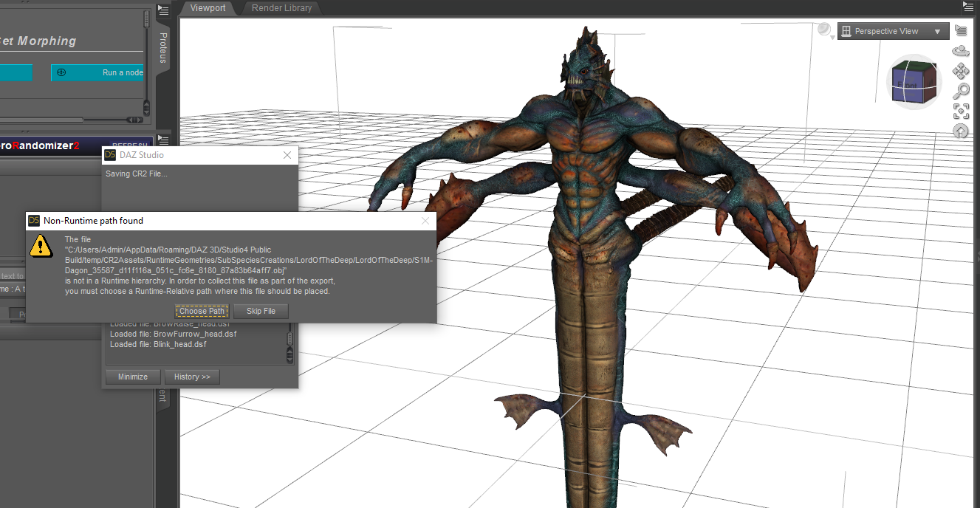Select the vertical Proteus pane tab
980x508 pixels.
pyautogui.click(x=164, y=47)
